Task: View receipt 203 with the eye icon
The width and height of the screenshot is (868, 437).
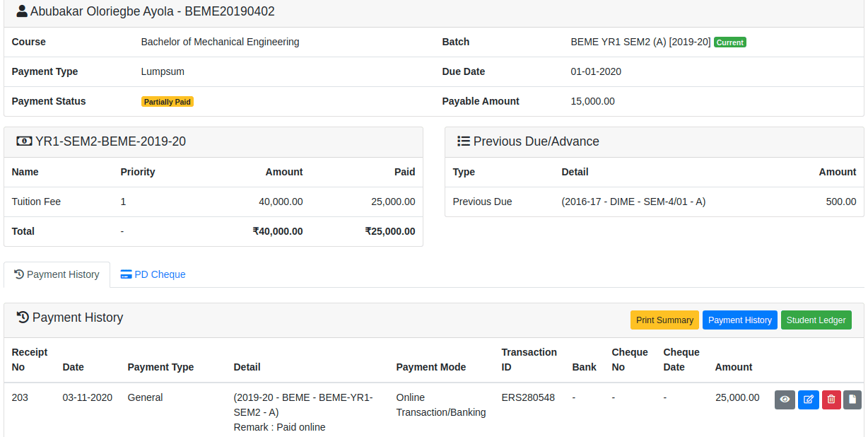Action: pos(785,400)
